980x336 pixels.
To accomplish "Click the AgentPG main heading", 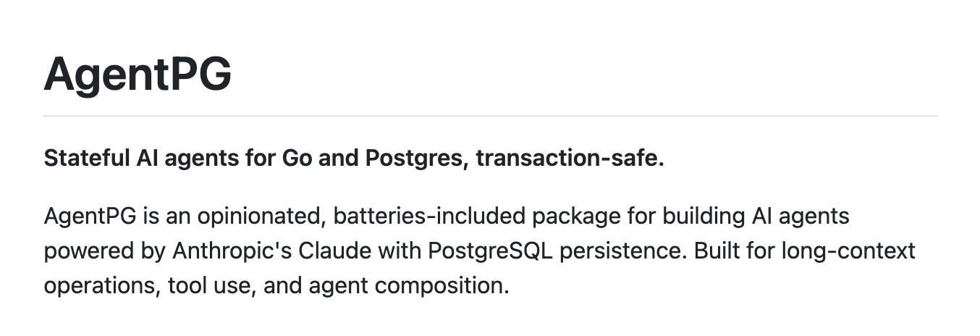I will coord(138,73).
